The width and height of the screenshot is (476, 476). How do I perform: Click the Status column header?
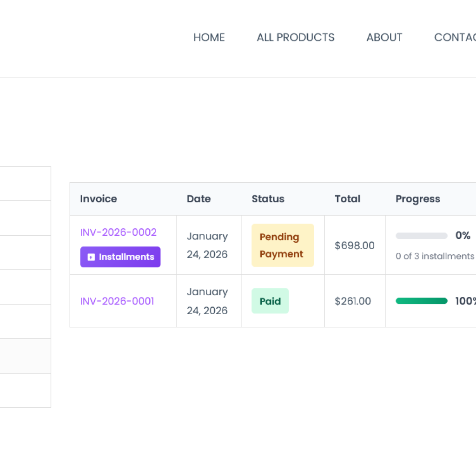[268, 199]
